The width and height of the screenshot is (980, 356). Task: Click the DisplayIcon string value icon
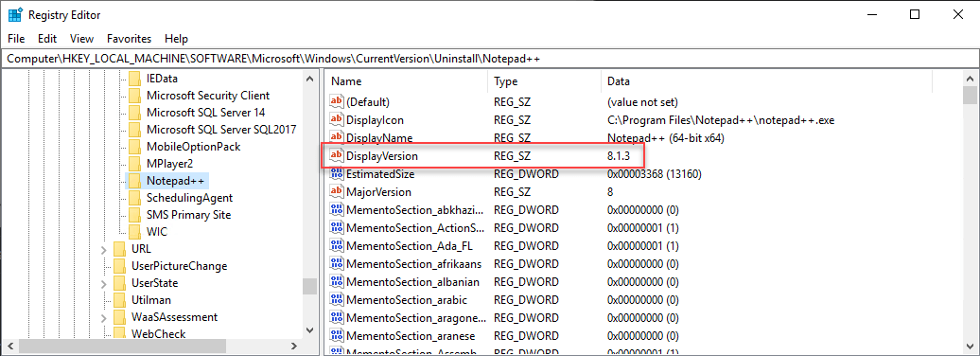click(x=337, y=119)
